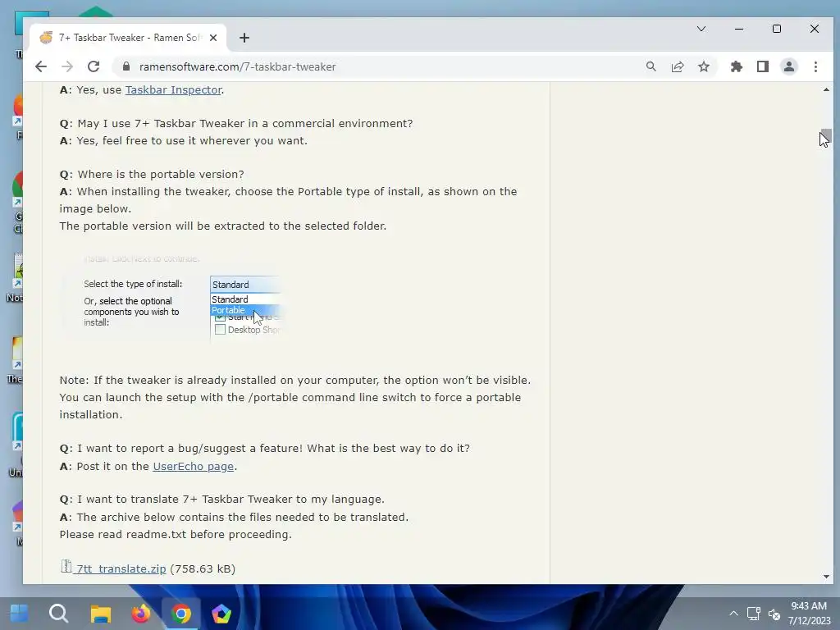Click text '(758.63 kB)'
This screenshot has height=630, width=840.
pos(203,568)
